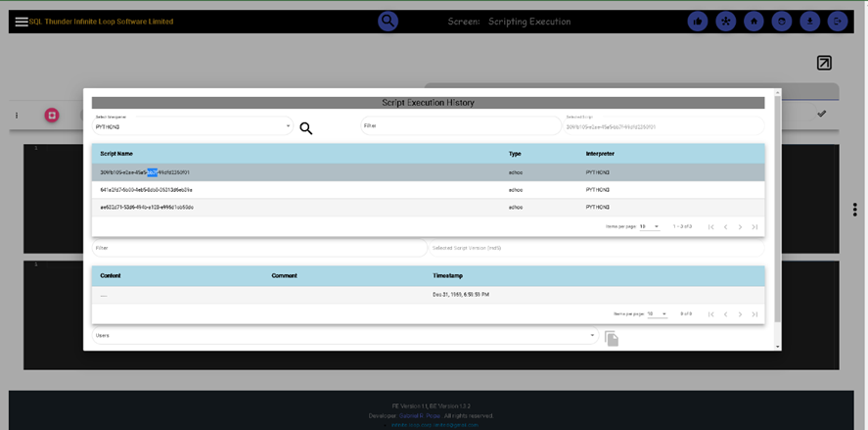Click the Comment column header
Screen dimensions: 868x430
coord(285,275)
